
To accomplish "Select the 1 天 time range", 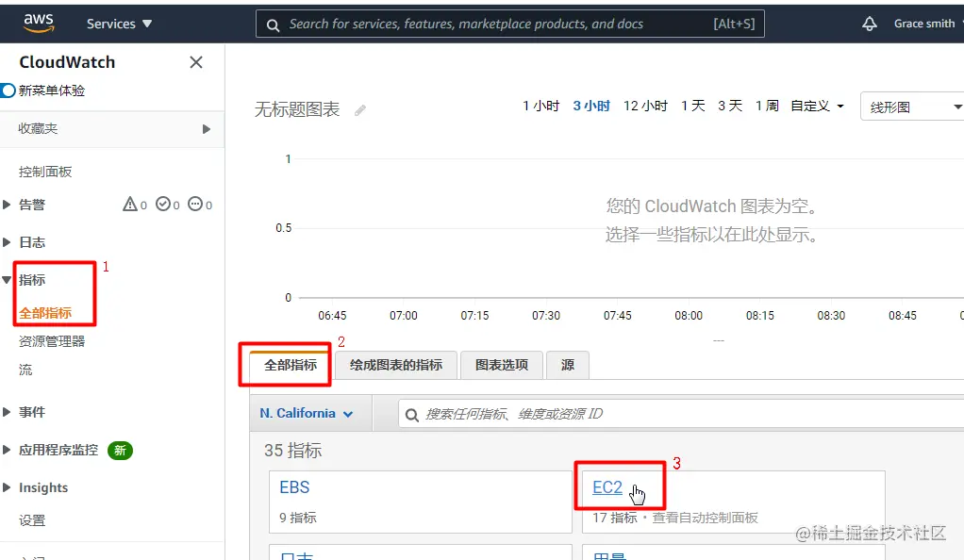I will pyautogui.click(x=693, y=106).
